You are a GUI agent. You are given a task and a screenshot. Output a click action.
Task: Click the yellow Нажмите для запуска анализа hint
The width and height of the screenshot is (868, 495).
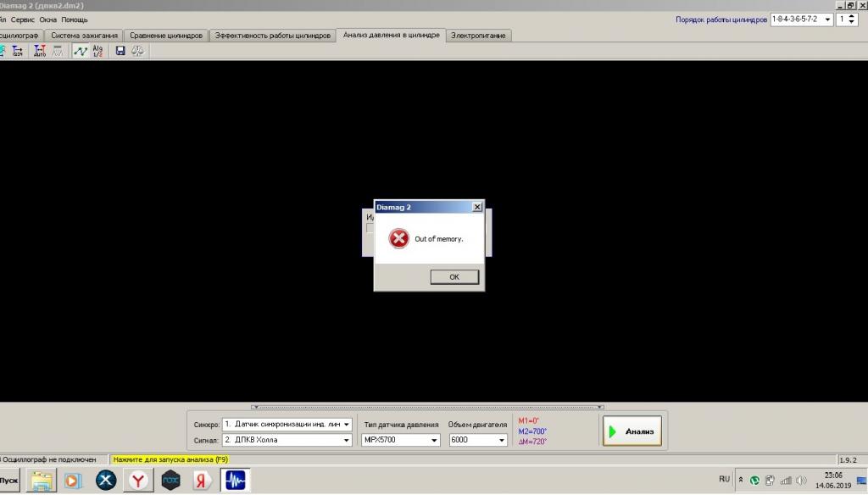click(x=170, y=459)
